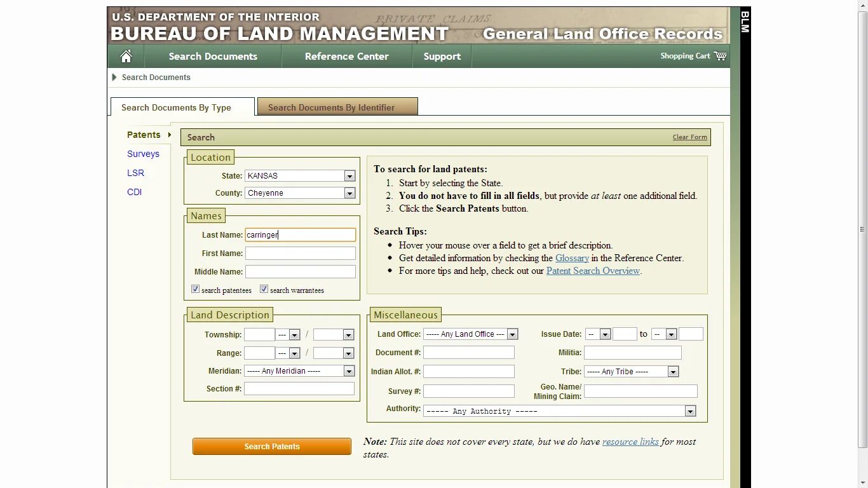This screenshot has width=868, height=488.
Task: Switch to Search Documents By Identifier tab
Action: click(x=337, y=107)
